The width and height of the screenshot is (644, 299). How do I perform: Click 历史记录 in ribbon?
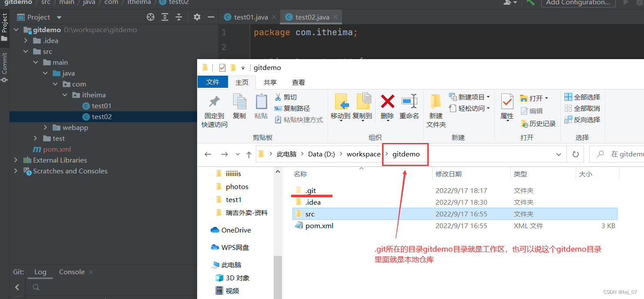coord(538,124)
